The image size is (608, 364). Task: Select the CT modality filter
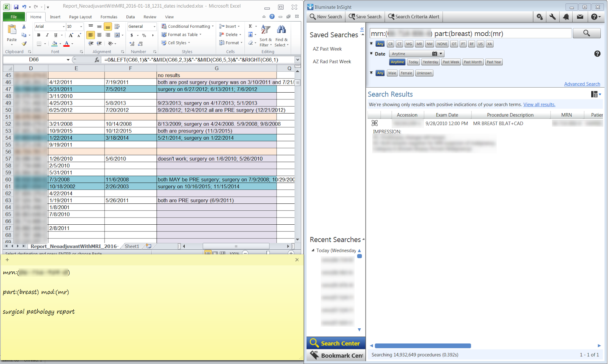(x=399, y=44)
